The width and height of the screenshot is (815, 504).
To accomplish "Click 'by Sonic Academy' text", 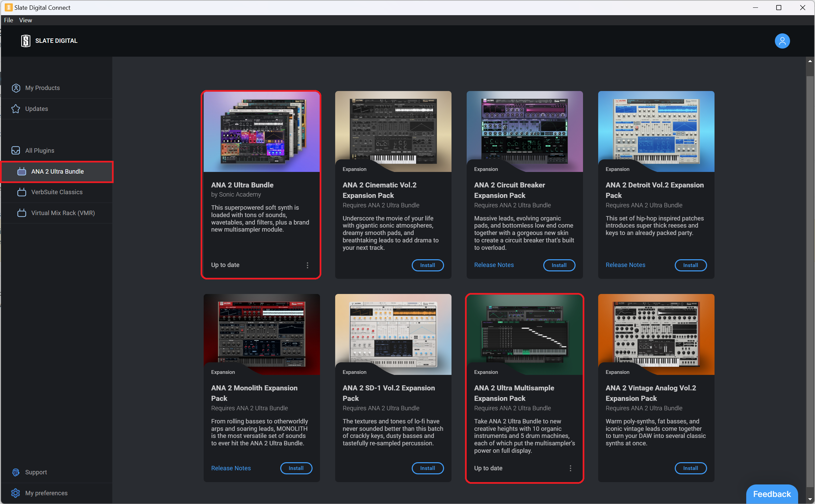I will click(x=236, y=195).
